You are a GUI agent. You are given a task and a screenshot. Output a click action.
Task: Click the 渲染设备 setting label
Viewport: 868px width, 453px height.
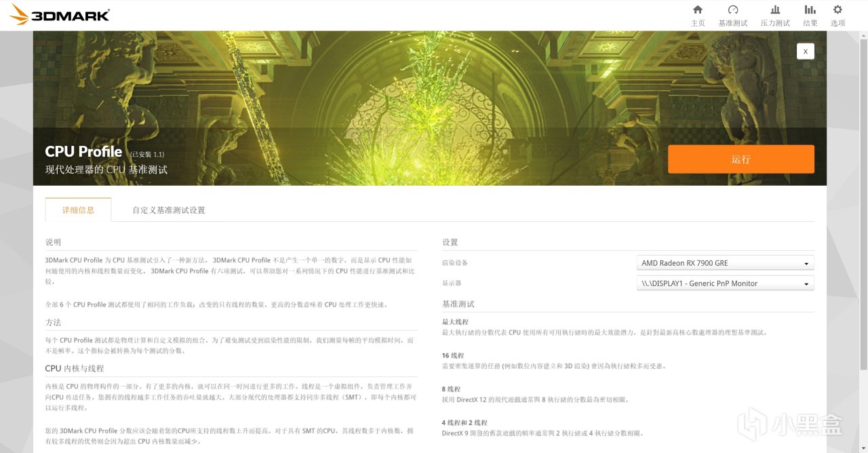click(455, 263)
